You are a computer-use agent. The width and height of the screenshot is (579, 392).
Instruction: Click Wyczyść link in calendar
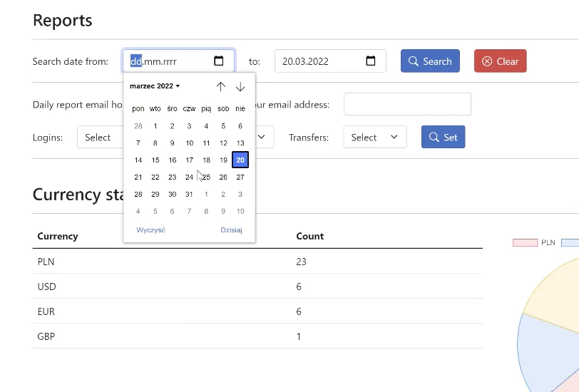coord(150,230)
